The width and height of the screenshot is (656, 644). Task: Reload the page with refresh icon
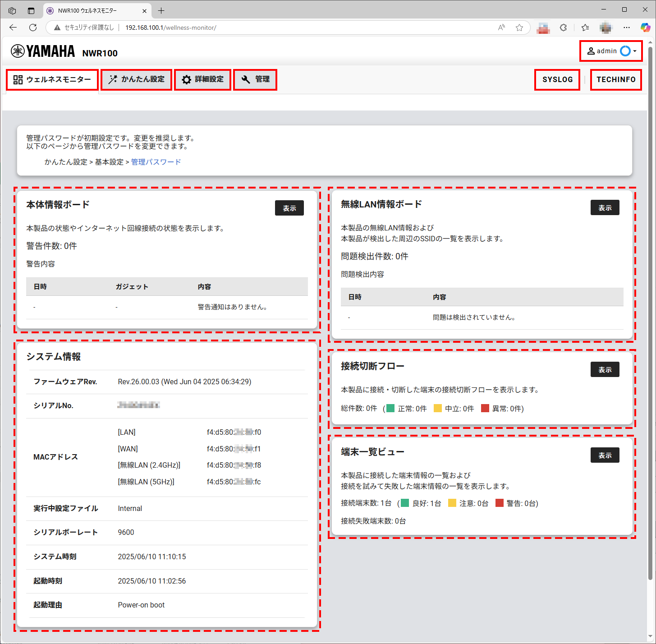pos(33,28)
